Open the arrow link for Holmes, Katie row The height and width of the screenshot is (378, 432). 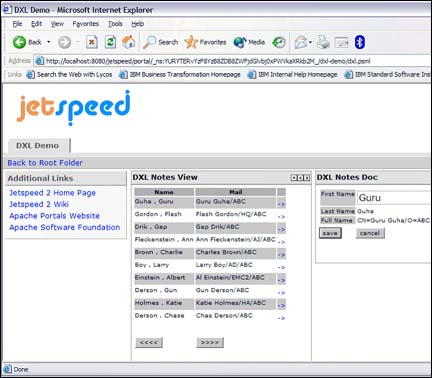281,305
